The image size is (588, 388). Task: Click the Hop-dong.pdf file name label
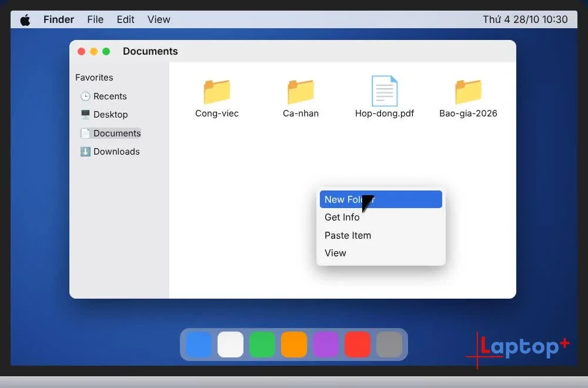[x=385, y=113]
